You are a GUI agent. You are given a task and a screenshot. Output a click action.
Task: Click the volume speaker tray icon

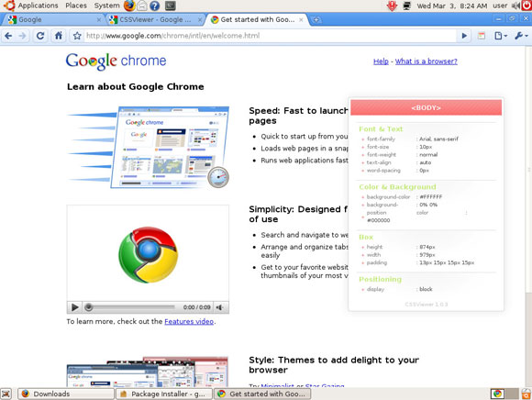point(515,6)
